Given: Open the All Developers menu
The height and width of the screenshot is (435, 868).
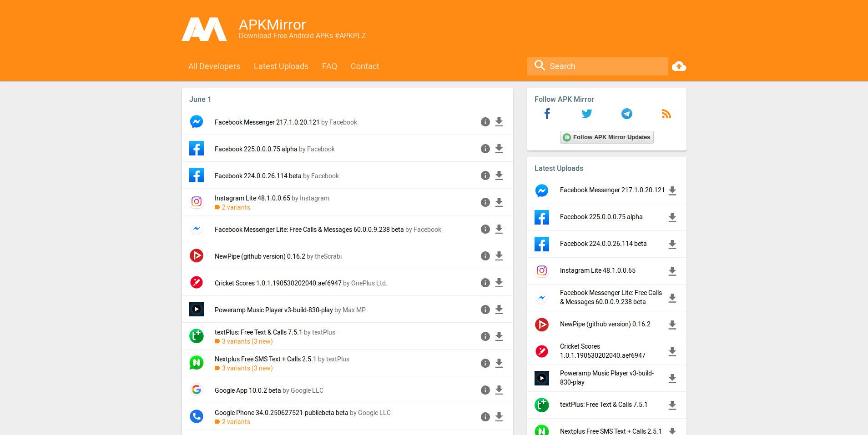Looking at the screenshot, I should tap(214, 66).
